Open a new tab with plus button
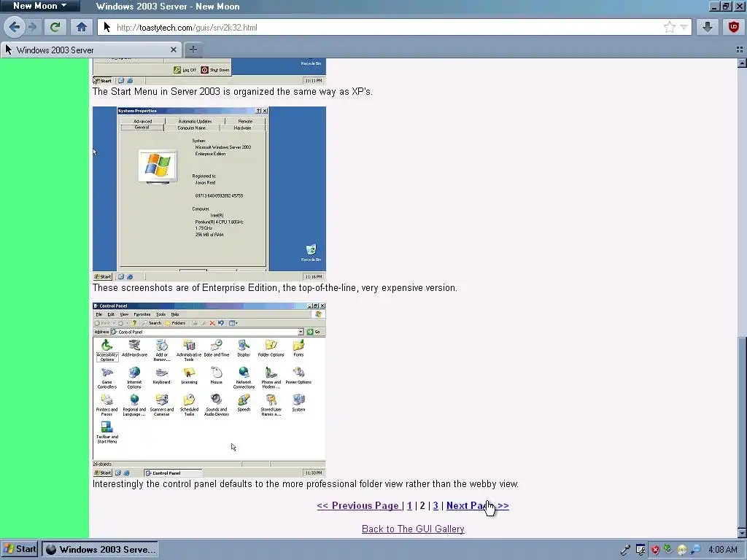 pos(193,50)
